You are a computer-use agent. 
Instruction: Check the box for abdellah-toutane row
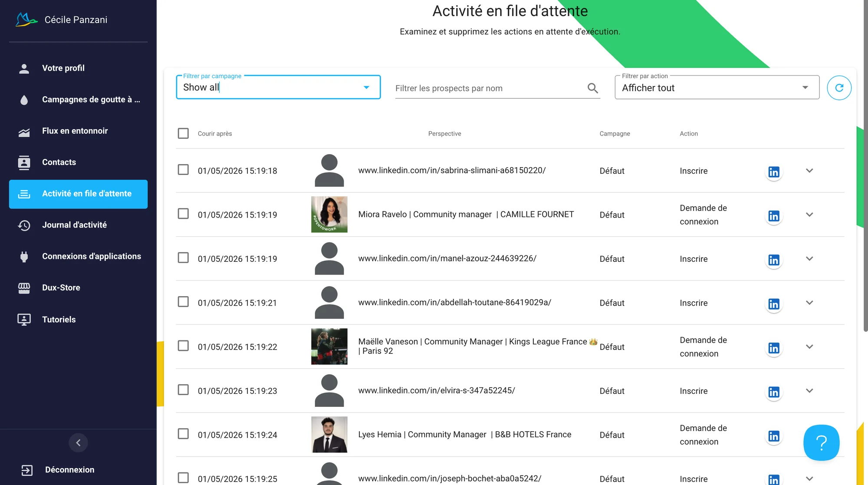pos(183,301)
